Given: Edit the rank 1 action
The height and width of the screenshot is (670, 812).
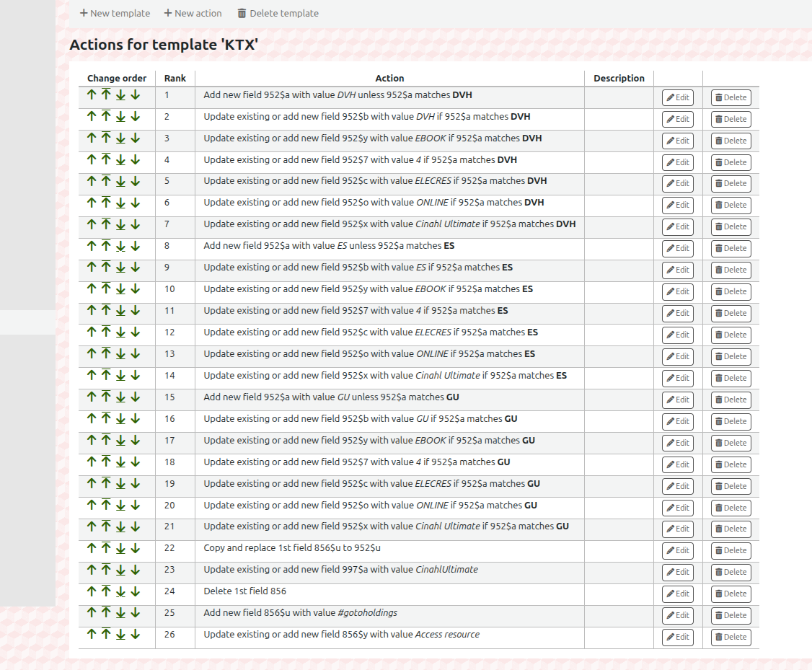Looking at the screenshot, I should click(x=677, y=97).
